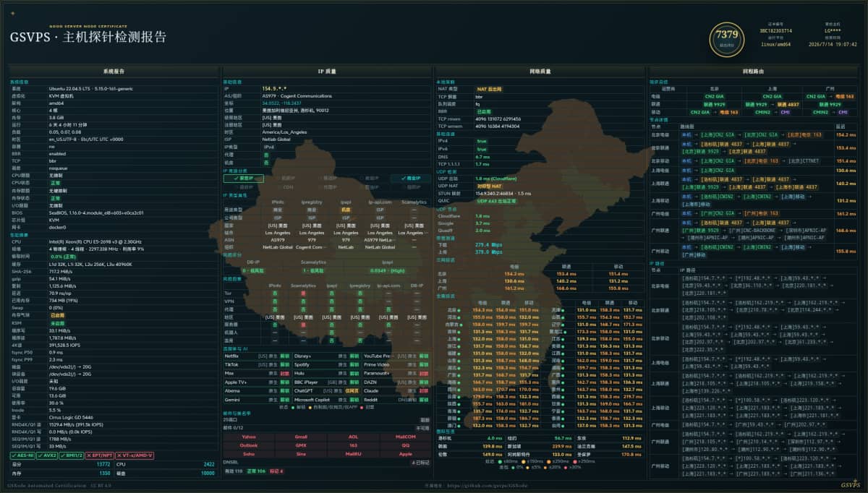This screenshot has width=868, height=493.
Task: Click the ChatGPT unlock status row
Action: [326, 390]
